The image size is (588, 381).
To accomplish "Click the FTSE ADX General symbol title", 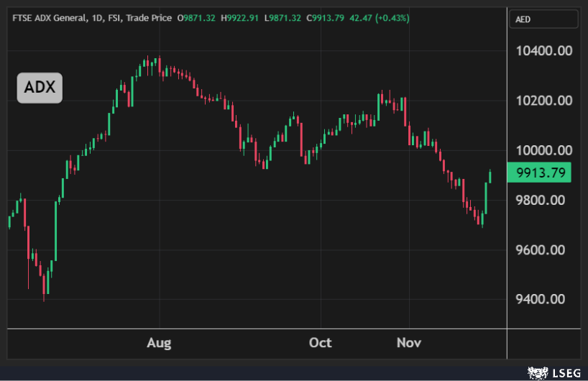I will [x=47, y=18].
